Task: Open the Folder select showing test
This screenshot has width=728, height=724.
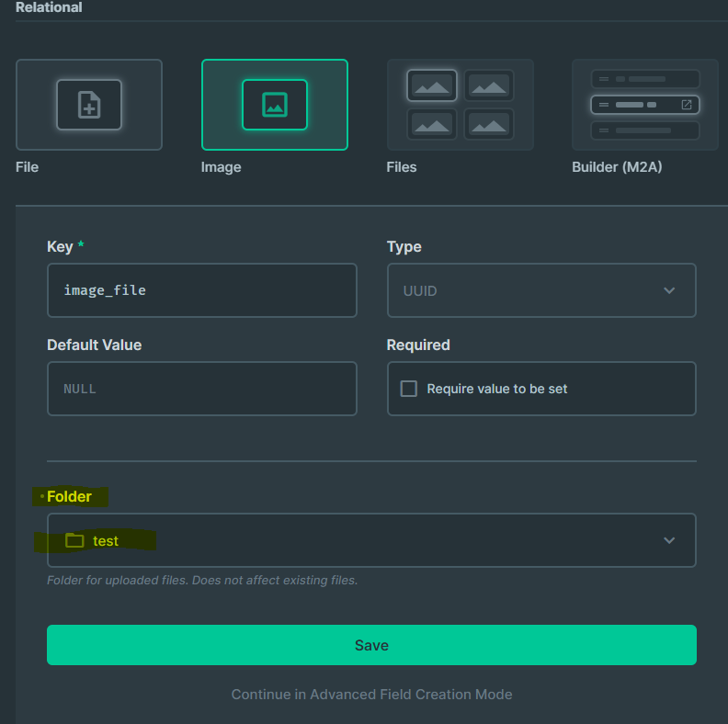Action: pos(371,540)
